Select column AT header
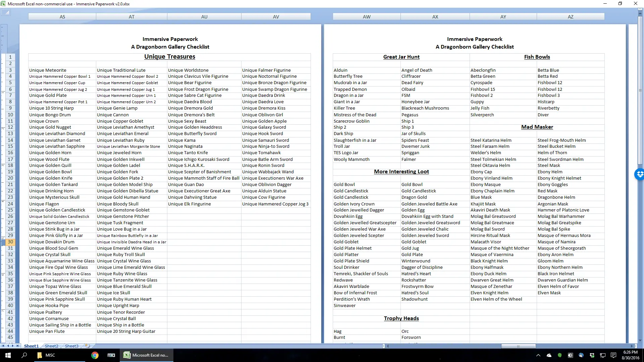The height and width of the screenshot is (362, 644). coord(131,16)
